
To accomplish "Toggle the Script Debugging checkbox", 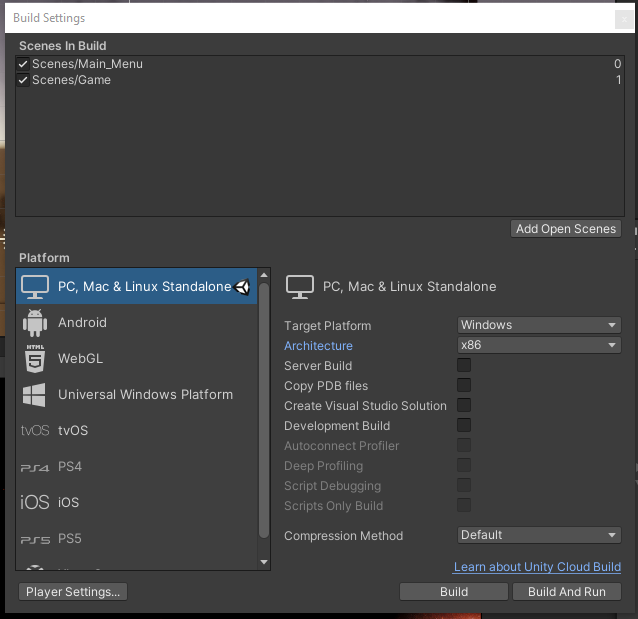I will (464, 485).
